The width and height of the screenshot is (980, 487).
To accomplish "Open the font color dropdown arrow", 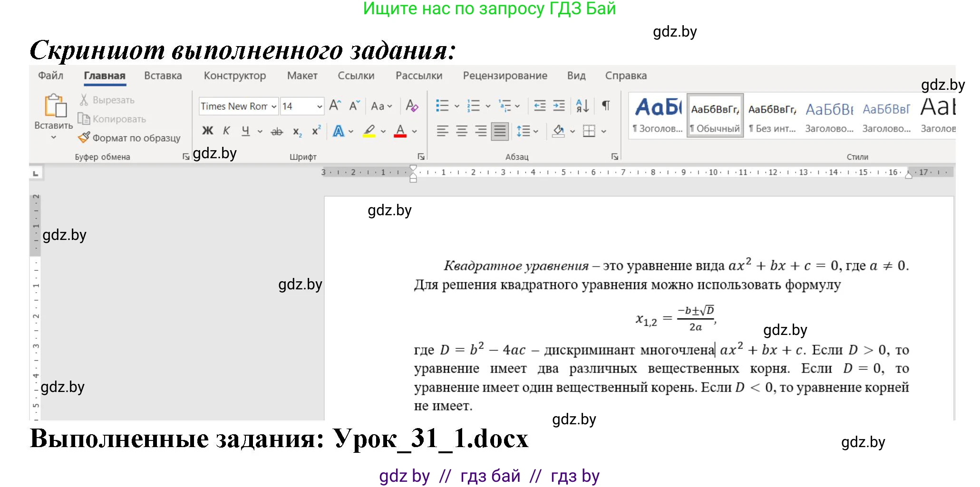I will tap(415, 131).
